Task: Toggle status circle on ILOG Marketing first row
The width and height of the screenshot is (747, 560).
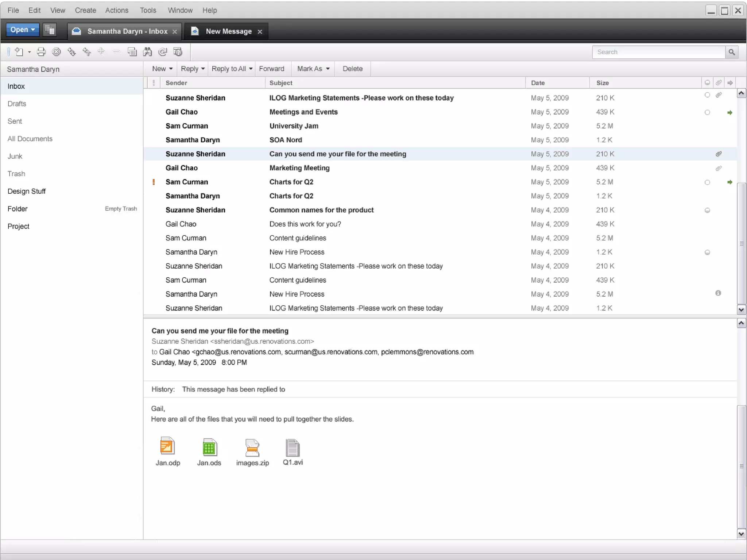Action: point(707,95)
